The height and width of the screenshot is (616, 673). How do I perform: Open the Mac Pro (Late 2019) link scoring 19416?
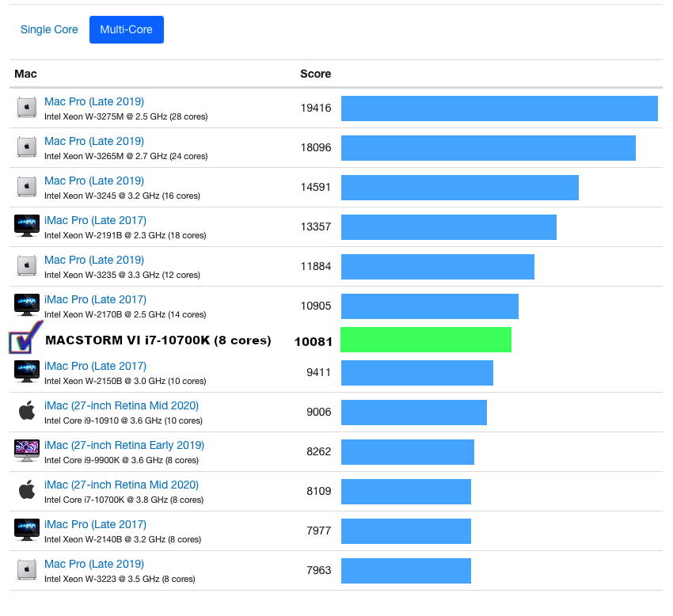pyautogui.click(x=94, y=101)
